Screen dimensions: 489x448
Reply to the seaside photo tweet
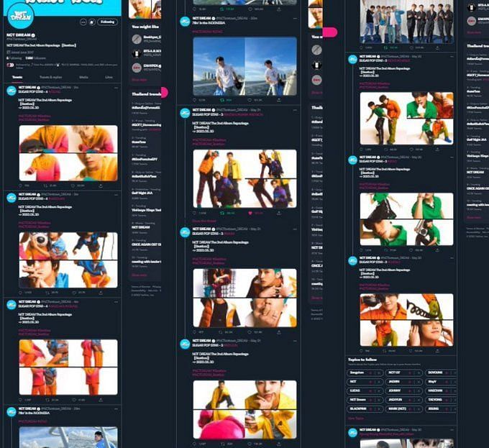[195, 100]
